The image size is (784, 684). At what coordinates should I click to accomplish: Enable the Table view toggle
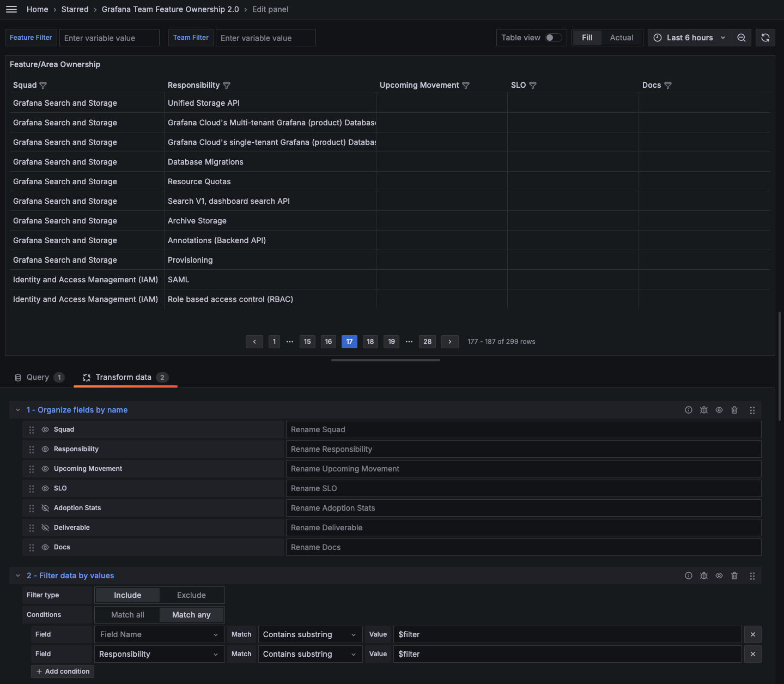tap(554, 38)
